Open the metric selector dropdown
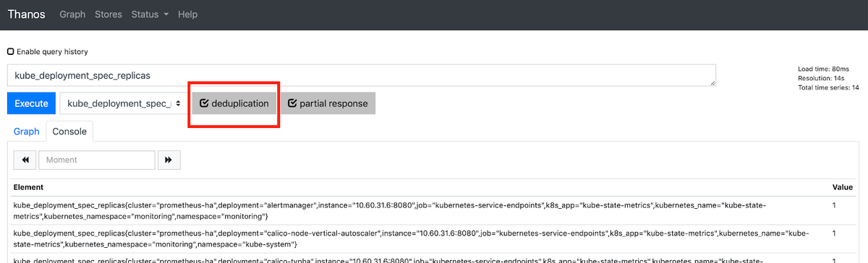 124,103
